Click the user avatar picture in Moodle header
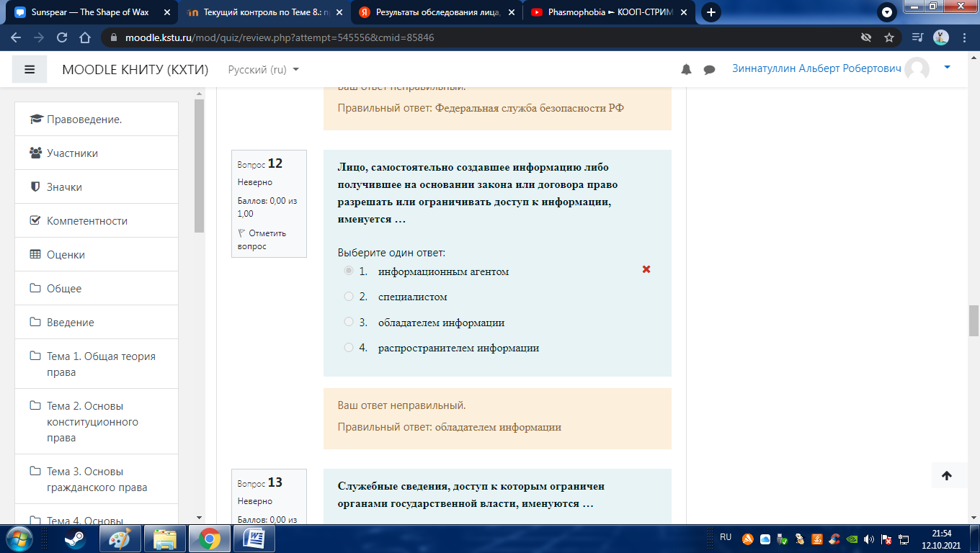This screenshot has width=980, height=553. pyautogui.click(x=917, y=69)
